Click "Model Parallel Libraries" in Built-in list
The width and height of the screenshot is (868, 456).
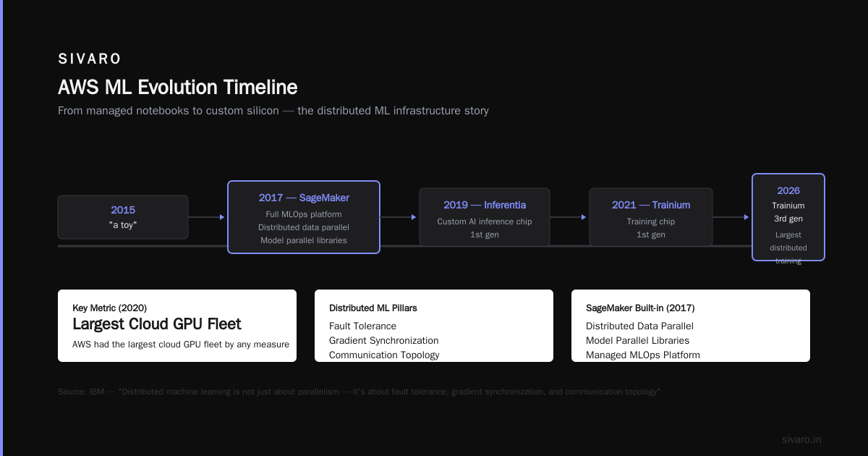point(637,341)
